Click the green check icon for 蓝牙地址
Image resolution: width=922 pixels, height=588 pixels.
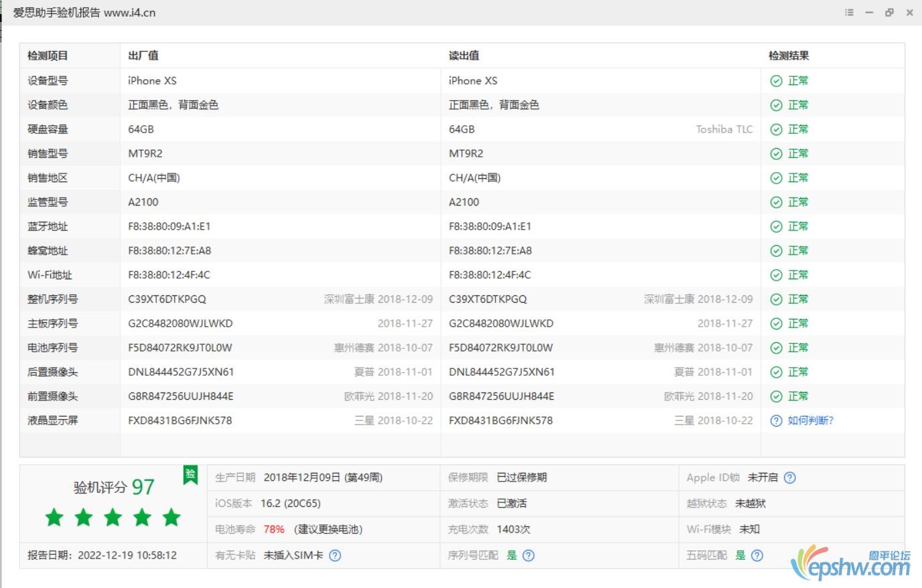coord(776,226)
